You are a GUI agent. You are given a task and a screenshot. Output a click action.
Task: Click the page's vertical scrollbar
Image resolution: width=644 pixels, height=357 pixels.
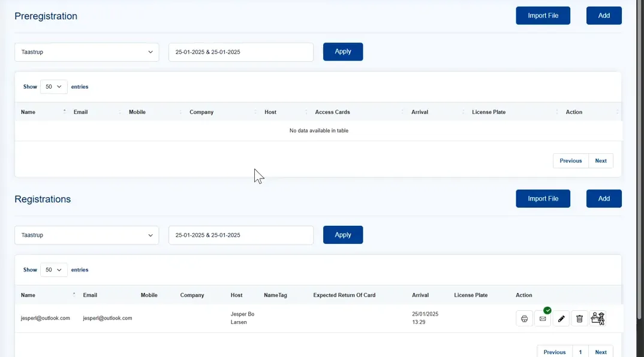point(639,160)
